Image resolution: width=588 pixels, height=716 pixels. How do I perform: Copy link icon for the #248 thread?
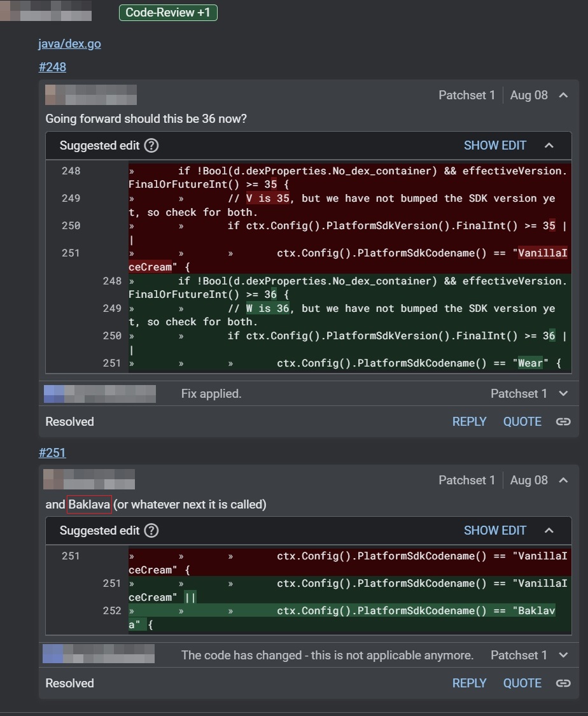(x=563, y=422)
